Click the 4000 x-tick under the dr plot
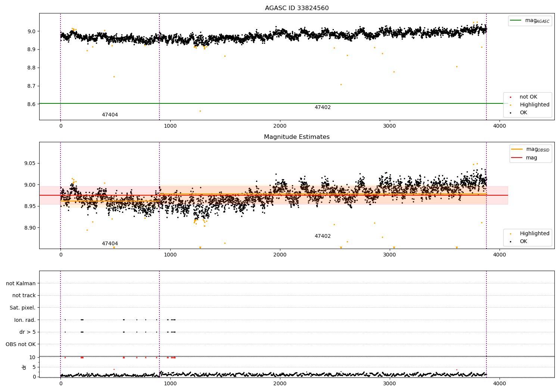 500,383
